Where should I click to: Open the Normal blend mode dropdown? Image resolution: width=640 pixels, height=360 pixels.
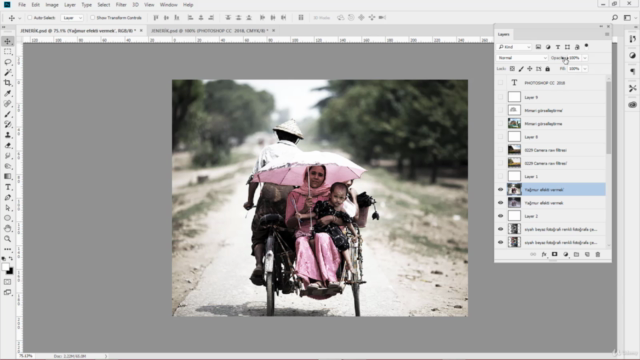pyautogui.click(x=522, y=58)
